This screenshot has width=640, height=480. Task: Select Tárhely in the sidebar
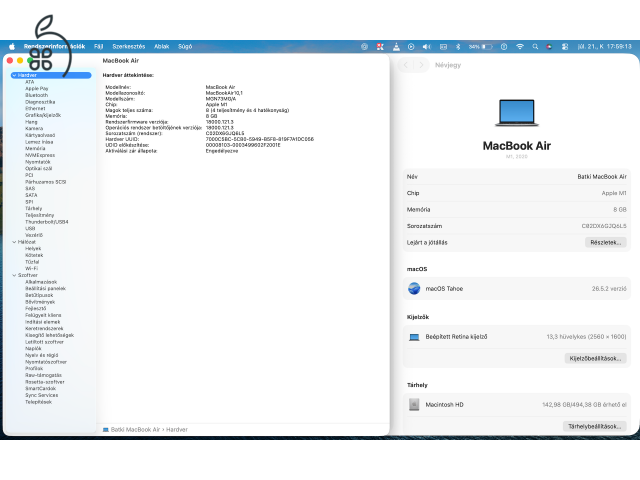coord(33,209)
